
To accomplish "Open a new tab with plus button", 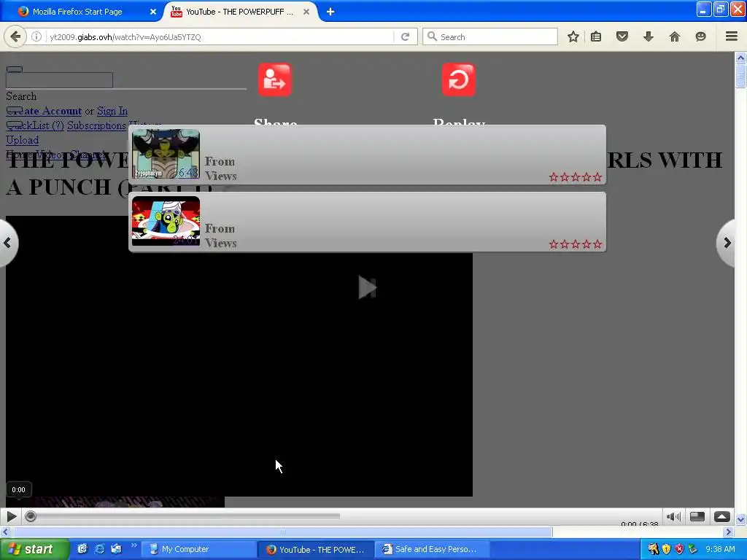I will pos(330,12).
